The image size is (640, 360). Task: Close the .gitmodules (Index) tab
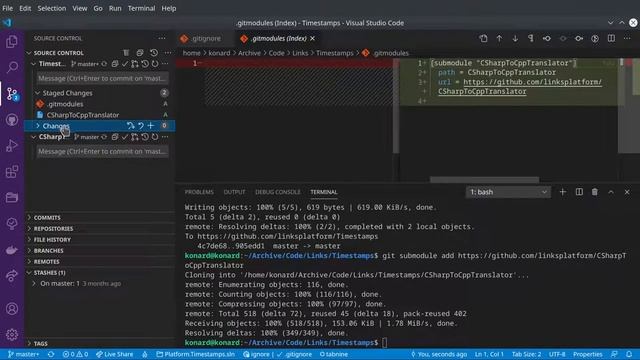(313, 38)
